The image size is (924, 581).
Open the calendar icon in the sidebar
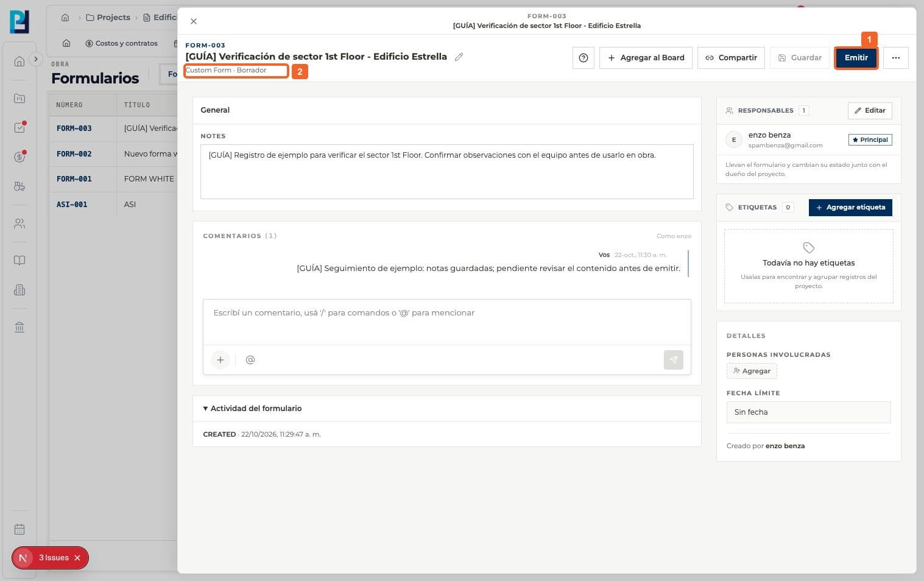point(19,529)
